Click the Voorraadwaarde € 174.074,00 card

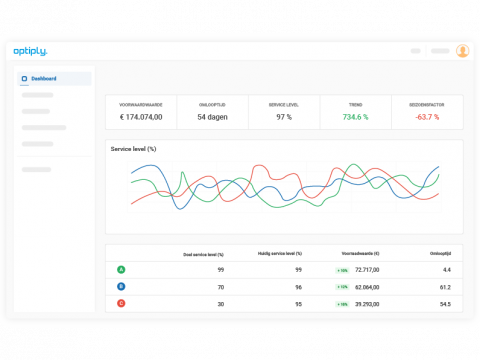141,112
